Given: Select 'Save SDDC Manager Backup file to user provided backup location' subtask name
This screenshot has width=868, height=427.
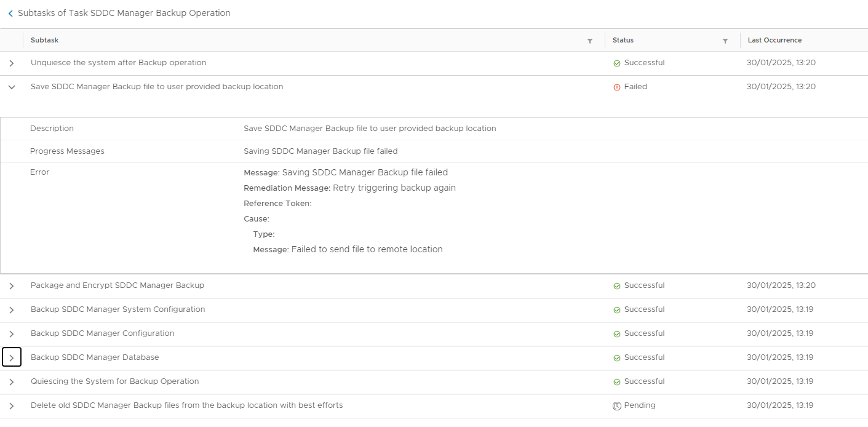Looking at the screenshot, I should (x=157, y=87).
